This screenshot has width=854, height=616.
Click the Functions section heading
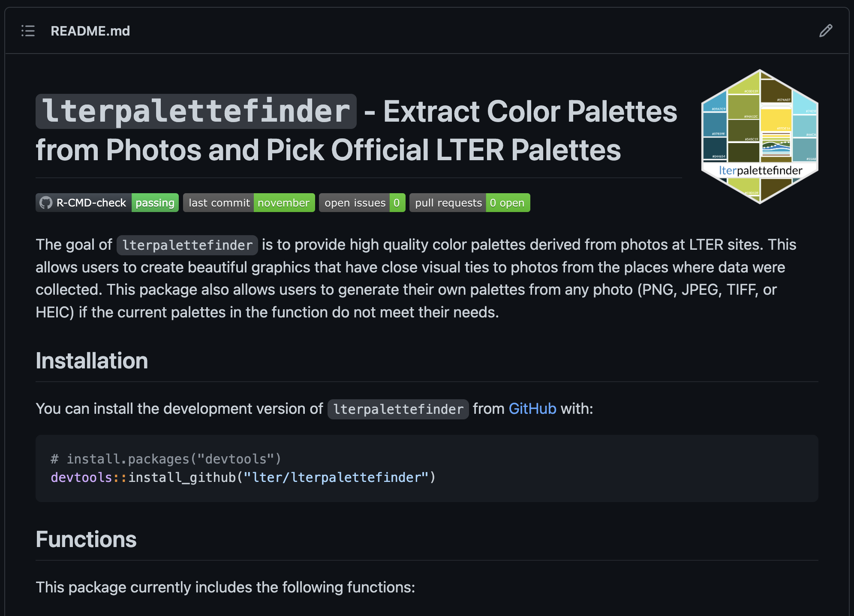tap(86, 539)
